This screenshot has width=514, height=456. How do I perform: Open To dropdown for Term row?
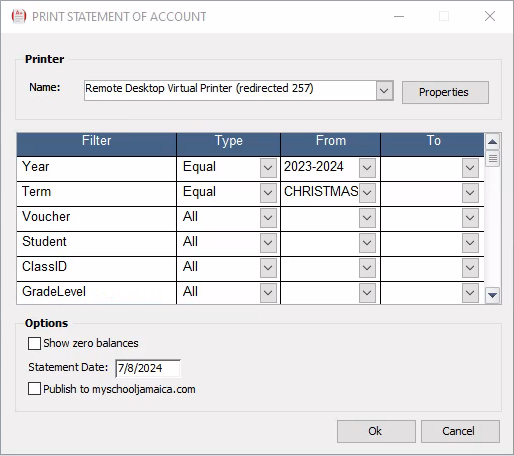470,193
